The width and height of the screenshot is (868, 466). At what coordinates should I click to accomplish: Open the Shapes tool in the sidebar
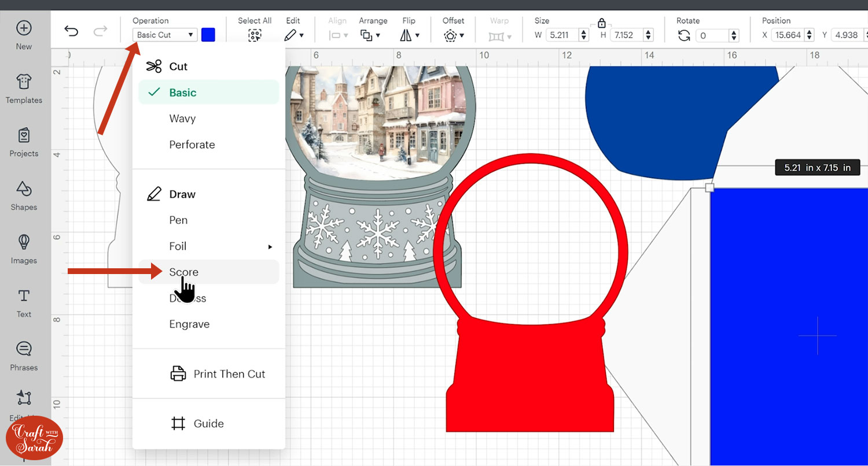coord(24,195)
